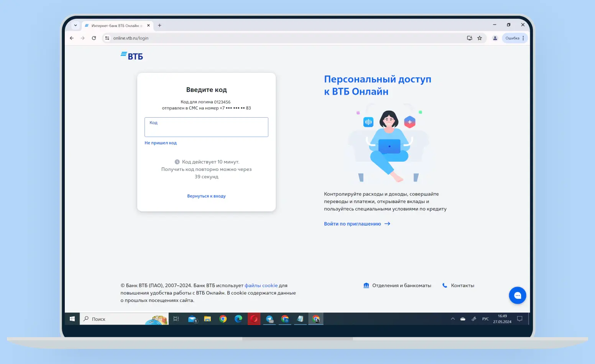Open Войти по приглашению link

[x=357, y=224]
